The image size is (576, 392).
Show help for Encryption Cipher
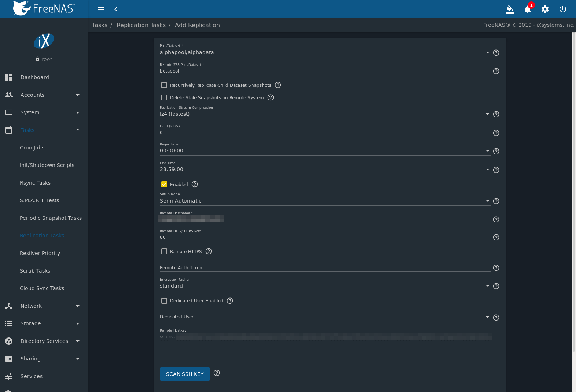[496, 286]
